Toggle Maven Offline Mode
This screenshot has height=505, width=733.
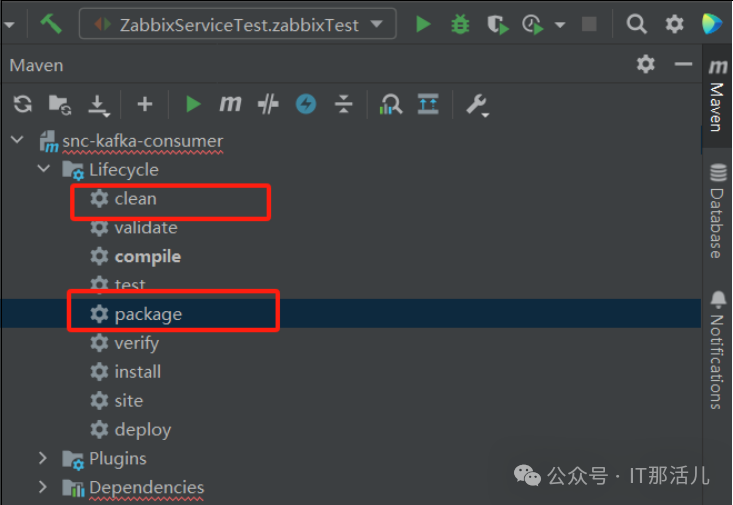point(267,104)
